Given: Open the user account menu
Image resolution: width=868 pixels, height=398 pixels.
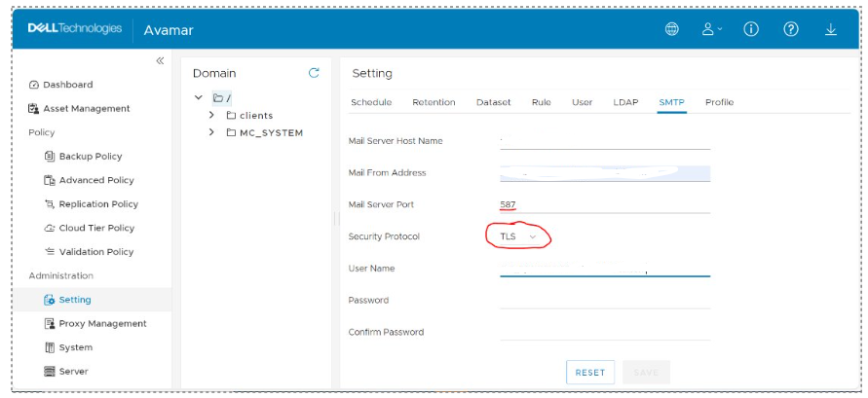Looking at the screenshot, I should pyautogui.click(x=712, y=29).
